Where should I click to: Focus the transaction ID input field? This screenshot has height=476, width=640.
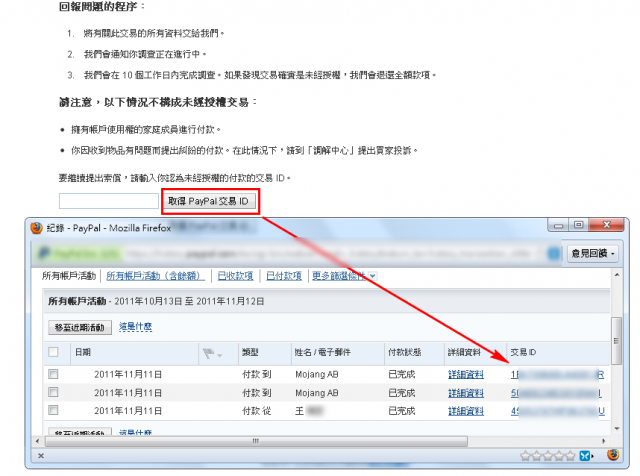coord(109,201)
